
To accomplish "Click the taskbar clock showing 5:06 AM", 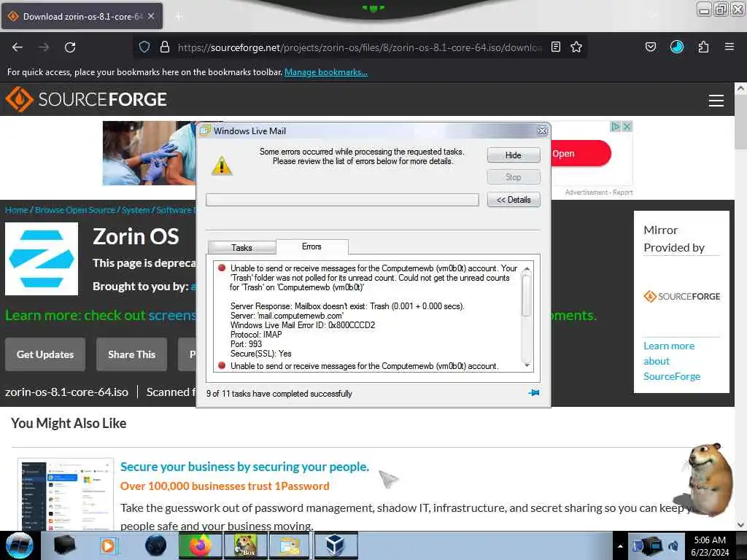I will pyautogui.click(x=710, y=545).
